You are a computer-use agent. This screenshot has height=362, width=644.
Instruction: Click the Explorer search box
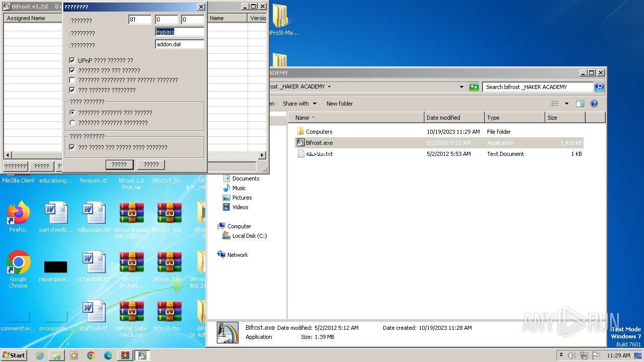point(538,87)
